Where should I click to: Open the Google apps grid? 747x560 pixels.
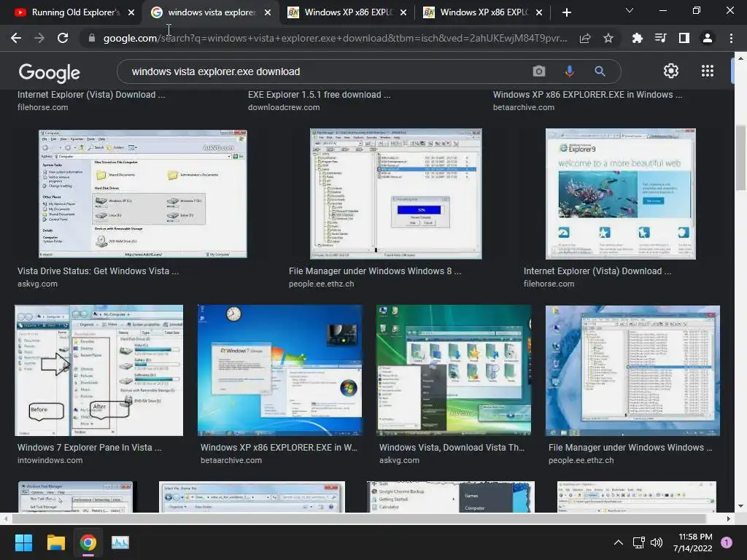708,71
